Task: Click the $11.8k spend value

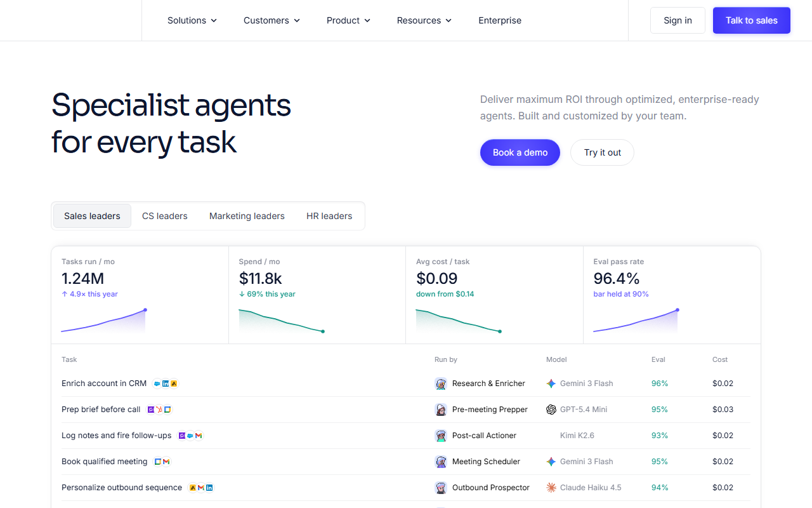Action: pyautogui.click(x=260, y=278)
